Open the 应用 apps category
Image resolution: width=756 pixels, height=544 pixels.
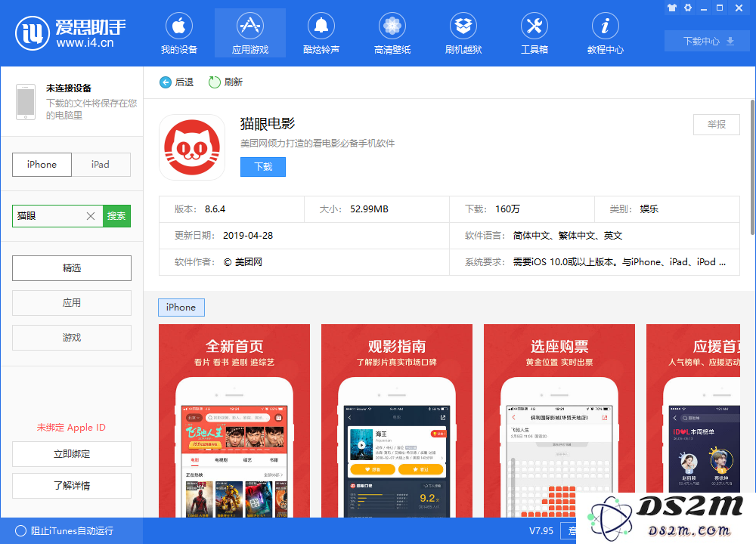72,302
